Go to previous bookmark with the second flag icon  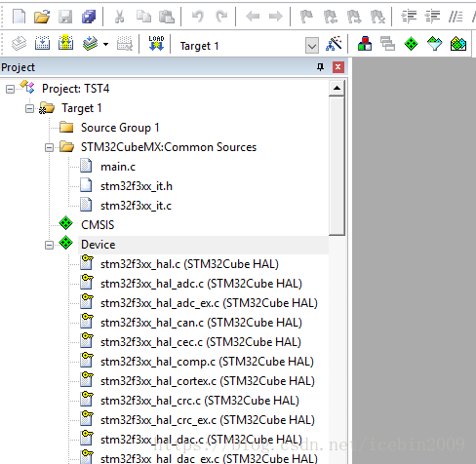point(331,17)
